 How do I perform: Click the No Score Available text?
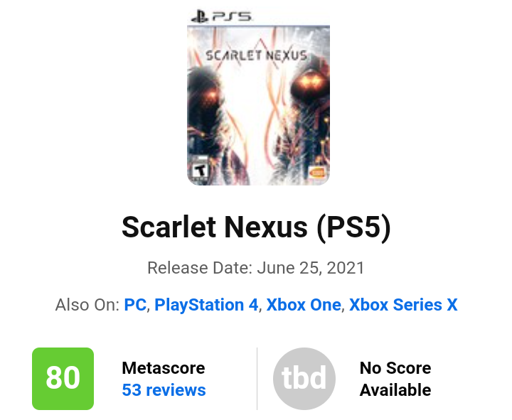pos(395,379)
